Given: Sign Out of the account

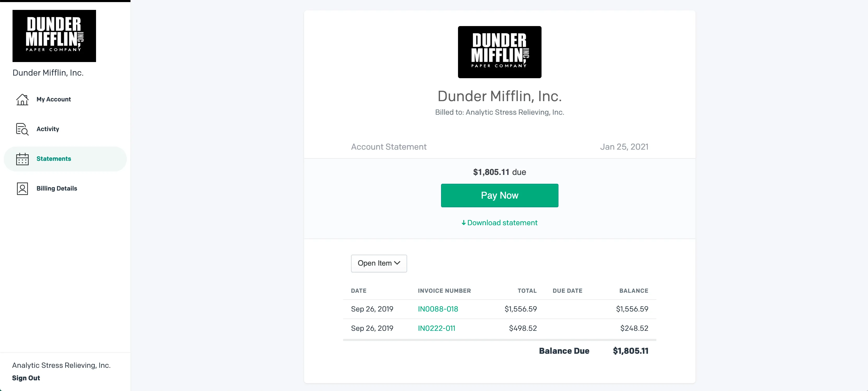Looking at the screenshot, I should 26,378.
